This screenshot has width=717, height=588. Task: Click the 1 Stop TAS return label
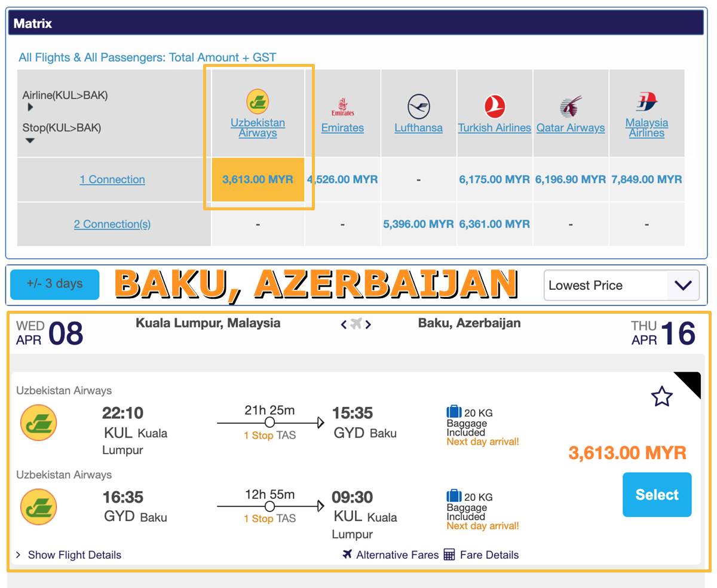click(x=269, y=519)
